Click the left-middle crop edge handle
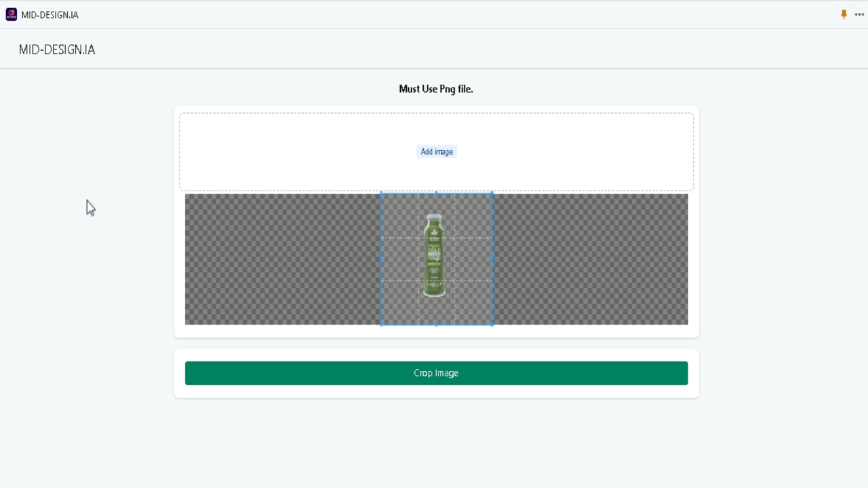Viewport: 868px width, 488px height. click(x=381, y=259)
